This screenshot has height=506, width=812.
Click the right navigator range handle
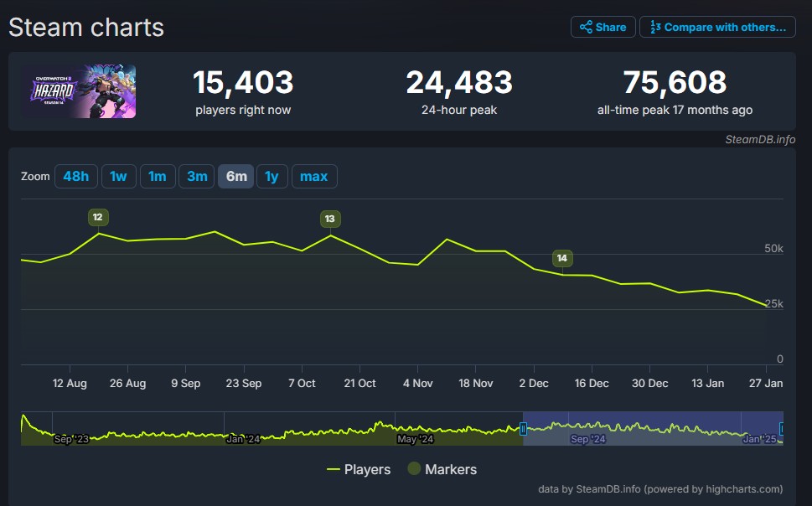pos(782,429)
